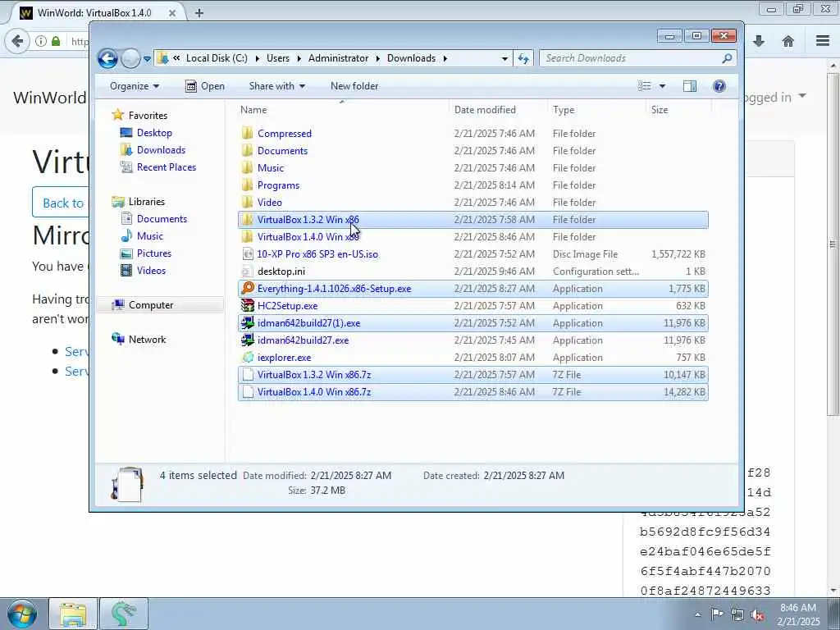Image resolution: width=840 pixels, height=630 pixels.
Task: Show hidden system tray icons
Action: (697, 614)
